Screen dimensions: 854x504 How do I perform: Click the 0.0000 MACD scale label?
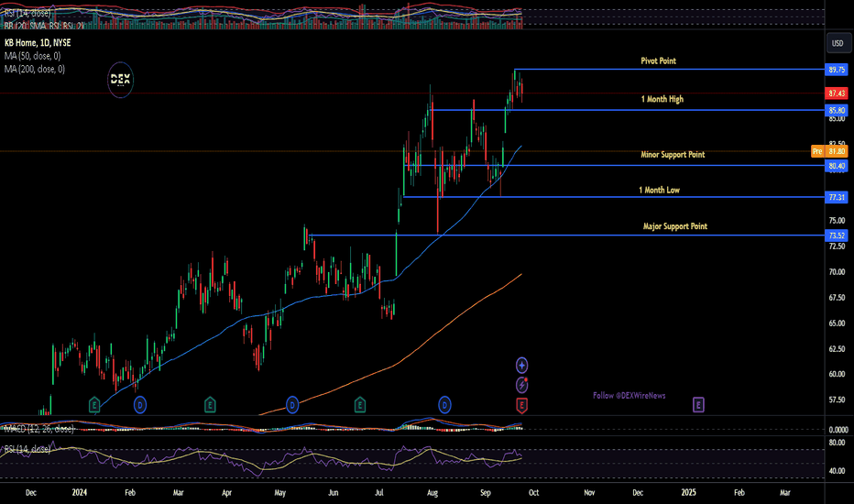[x=838, y=430]
